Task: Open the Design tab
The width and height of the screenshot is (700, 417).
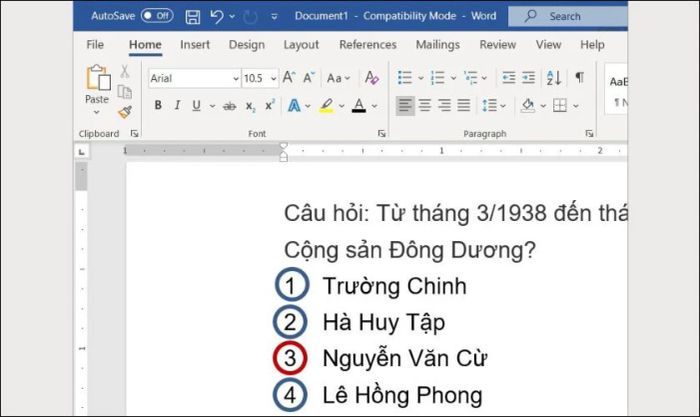Action: pyautogui.click(x=247, y=45)
